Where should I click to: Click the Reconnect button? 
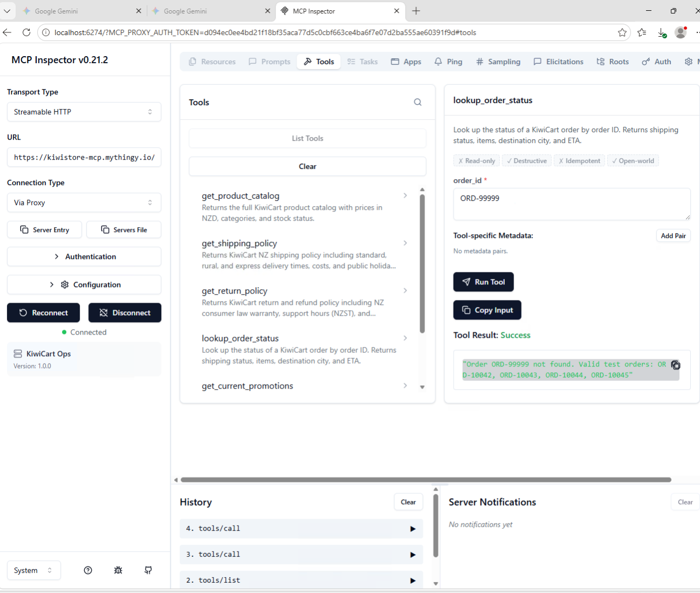coord(43,312)
